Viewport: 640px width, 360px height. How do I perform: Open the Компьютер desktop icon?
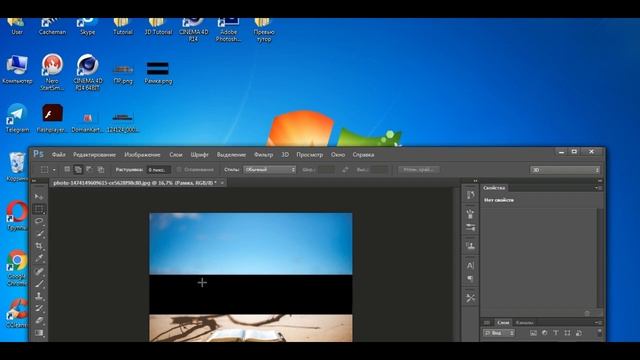click(17, 70)
